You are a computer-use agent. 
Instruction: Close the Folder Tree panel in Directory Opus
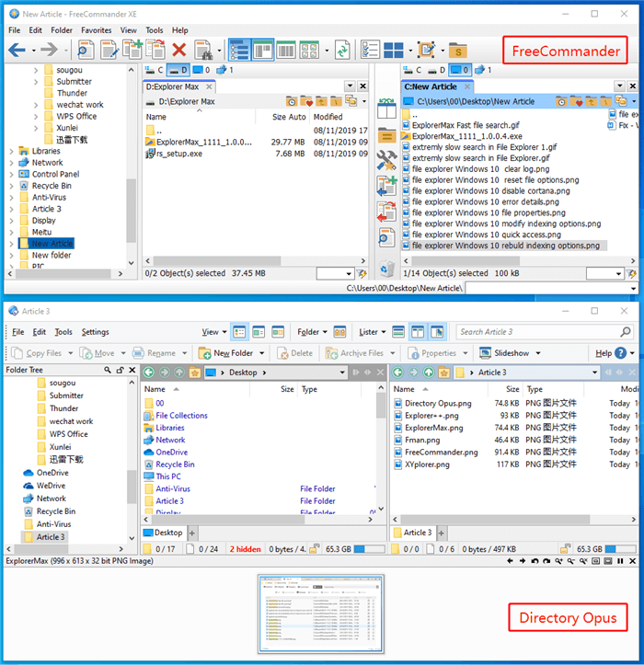pos(132,370)
